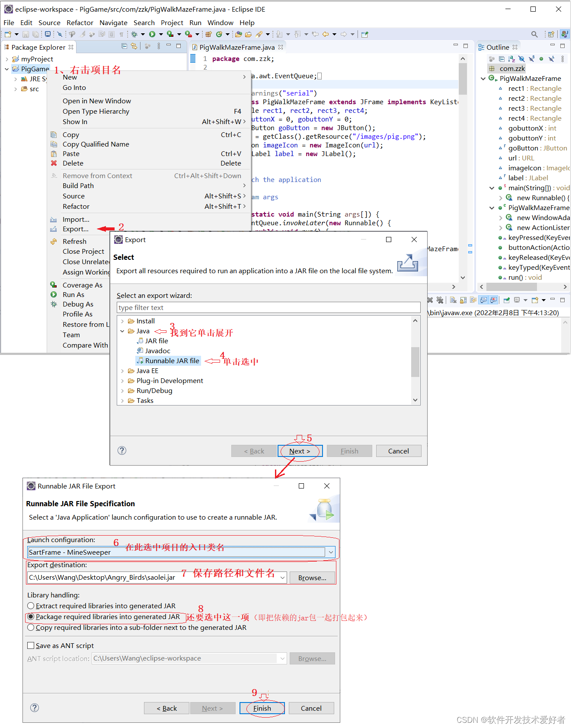Click the Pin Console icon

(x=507, y=300)
